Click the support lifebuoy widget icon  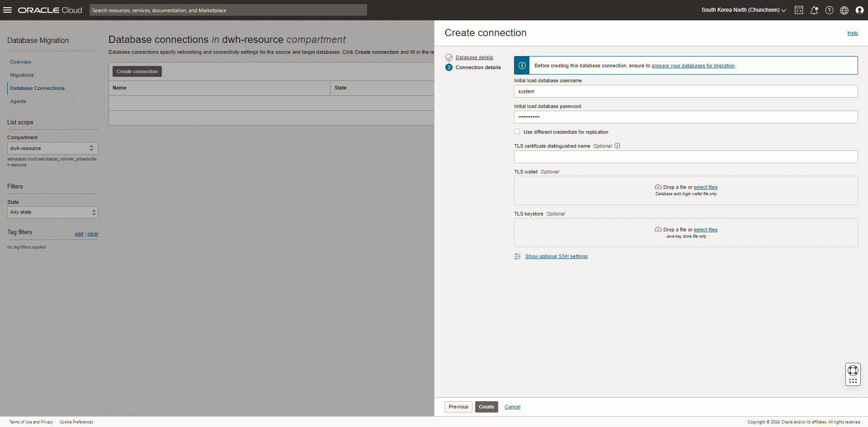point(853,371)
